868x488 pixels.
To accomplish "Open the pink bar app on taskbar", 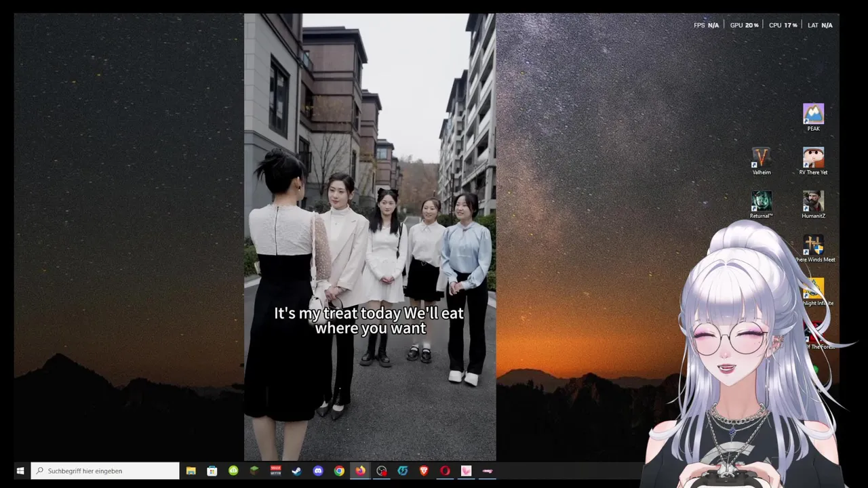I will [487, 470].
